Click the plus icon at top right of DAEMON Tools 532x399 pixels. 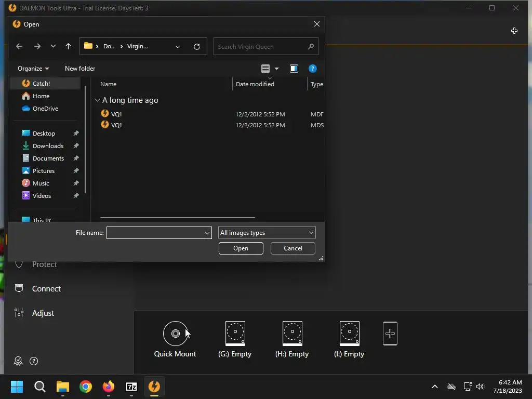pos(514,31)
